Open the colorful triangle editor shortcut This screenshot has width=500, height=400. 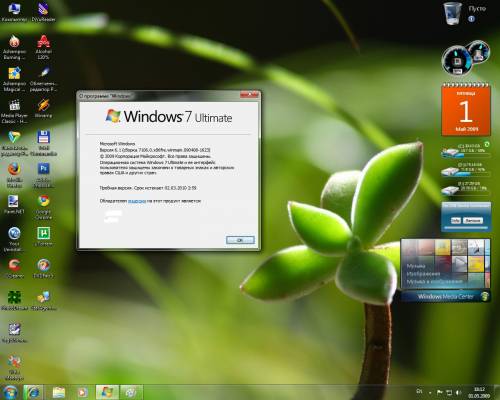14,143
